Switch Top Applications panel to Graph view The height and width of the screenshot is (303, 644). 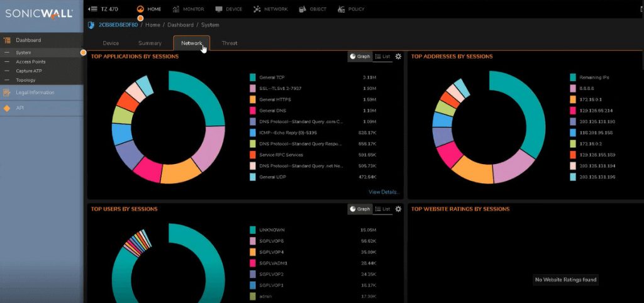click(x=360, y=57)
